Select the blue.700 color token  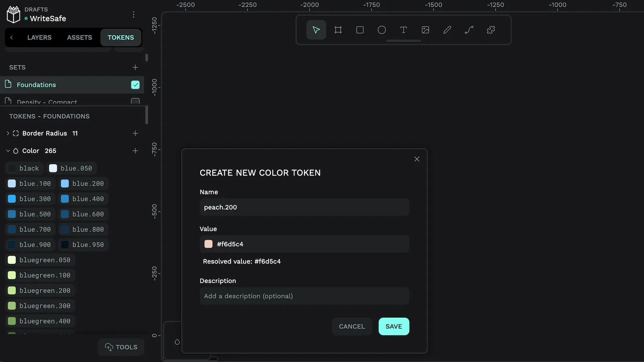click(30, 230)
